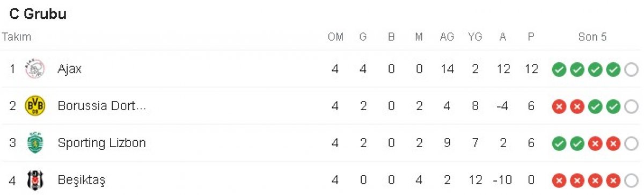This screenshot has height=195, width=644.
Task: Click the C Grubu group heading
Action: coord(38,15)
